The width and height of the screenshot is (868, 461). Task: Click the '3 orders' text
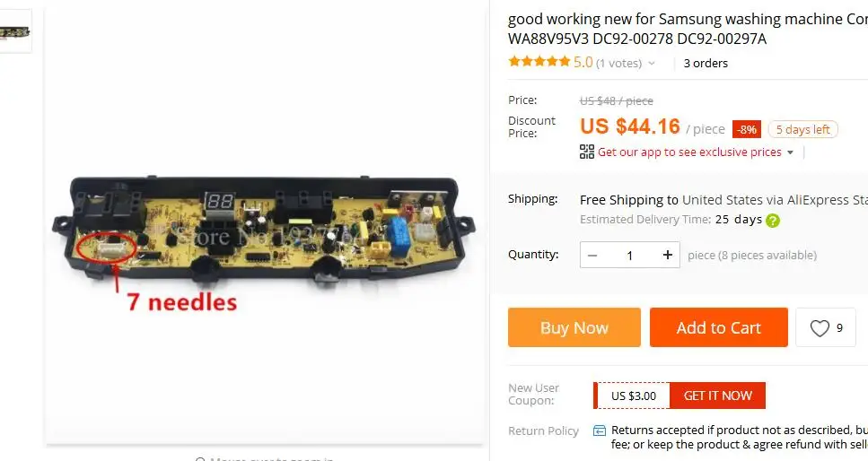[x=706, y=63]
